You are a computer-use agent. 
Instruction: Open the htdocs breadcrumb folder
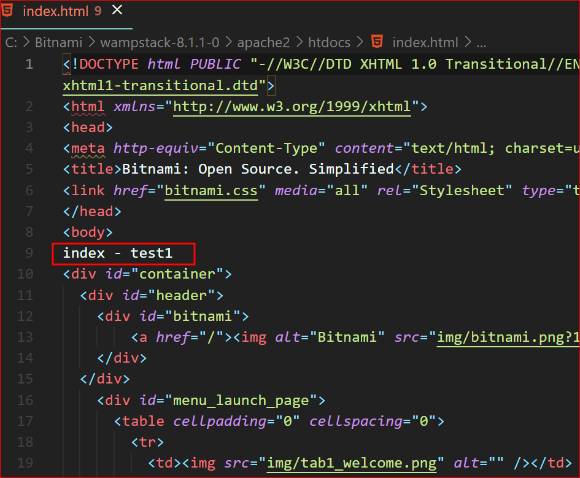(329, 43)
